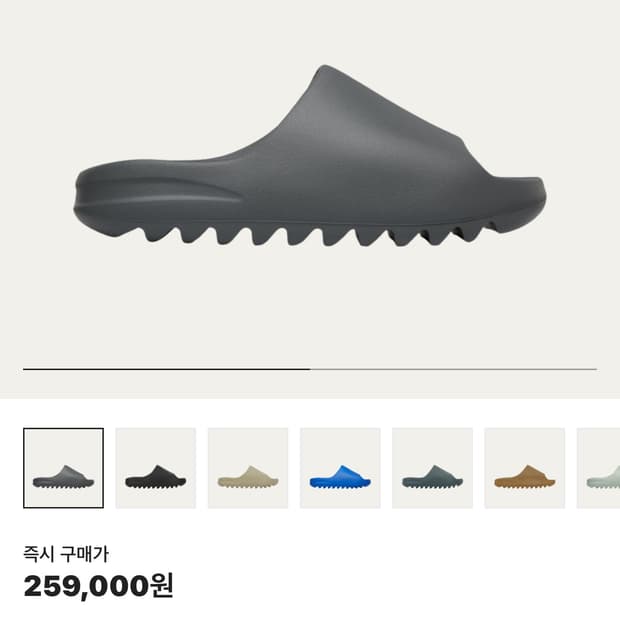Click the 259,000원 price text
This screenshot has width=620, height=620.
click(98, 586)
